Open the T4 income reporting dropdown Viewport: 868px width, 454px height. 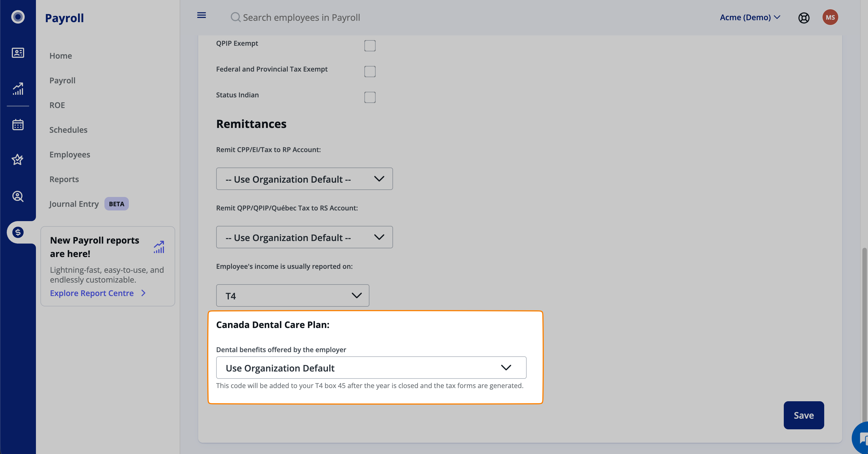pyautogui.click(x=293, y=296)
